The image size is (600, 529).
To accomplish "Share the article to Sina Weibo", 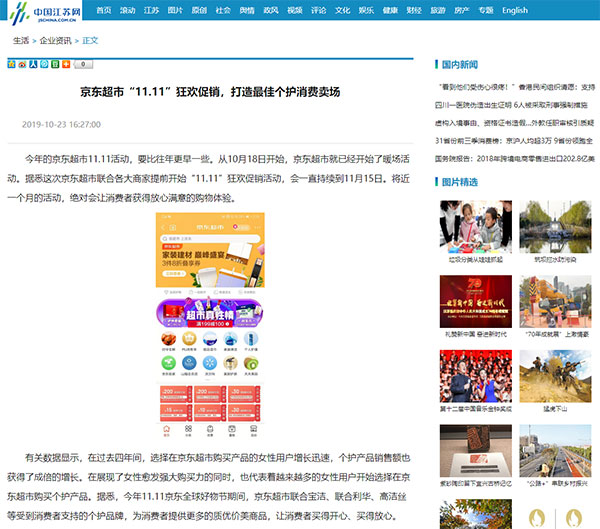I will (22, 64).
